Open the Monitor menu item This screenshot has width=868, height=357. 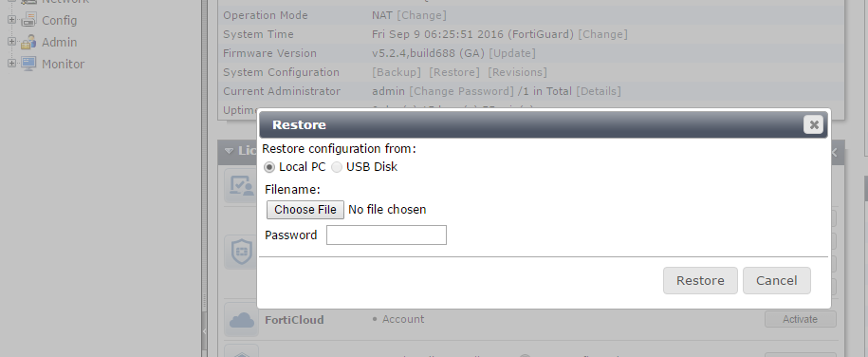[64, 64]
